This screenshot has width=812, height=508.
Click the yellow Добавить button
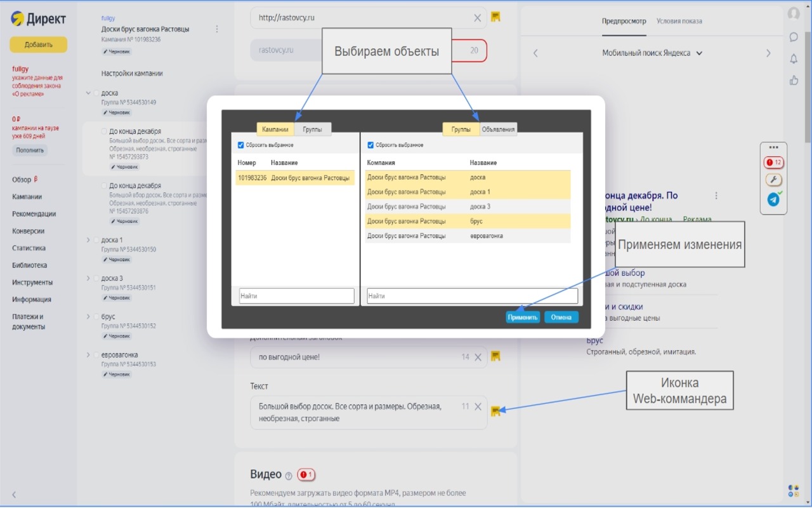pos(38,44)
